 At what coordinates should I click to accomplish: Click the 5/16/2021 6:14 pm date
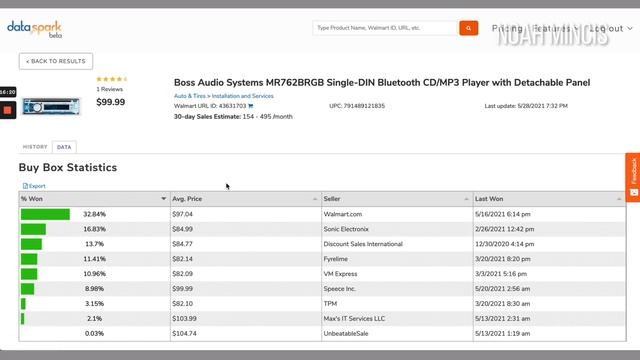coord(503,214)
